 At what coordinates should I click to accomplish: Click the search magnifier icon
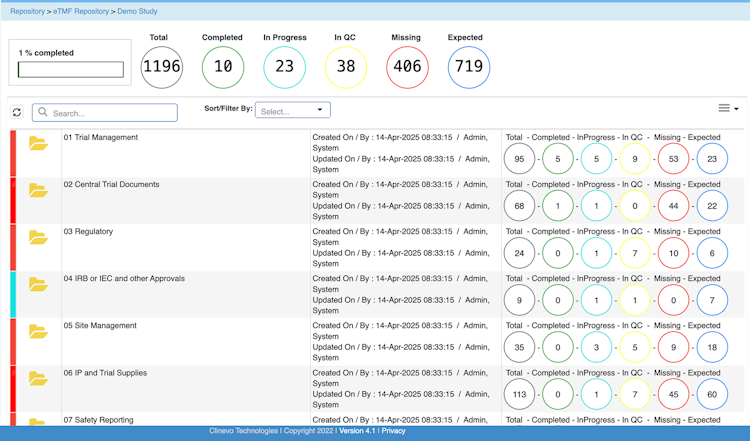coord(43,112)
